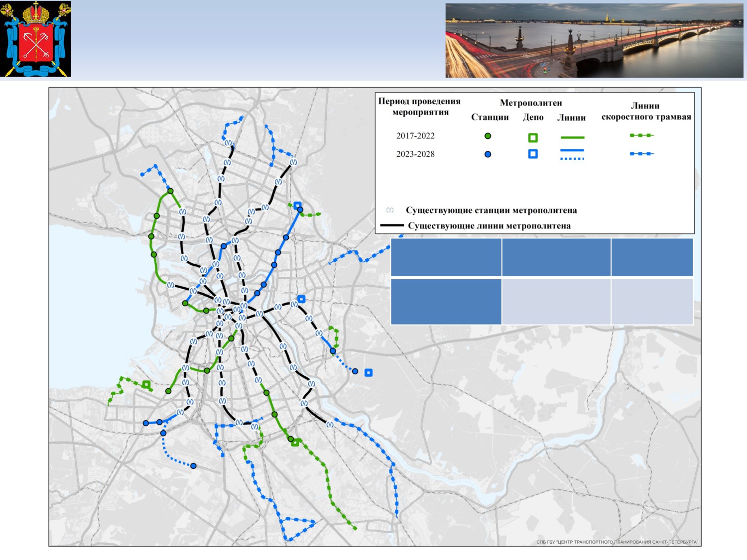Select the green express tram line sample in legend
The image size is (747, 560).
click(x=641, y=135)
